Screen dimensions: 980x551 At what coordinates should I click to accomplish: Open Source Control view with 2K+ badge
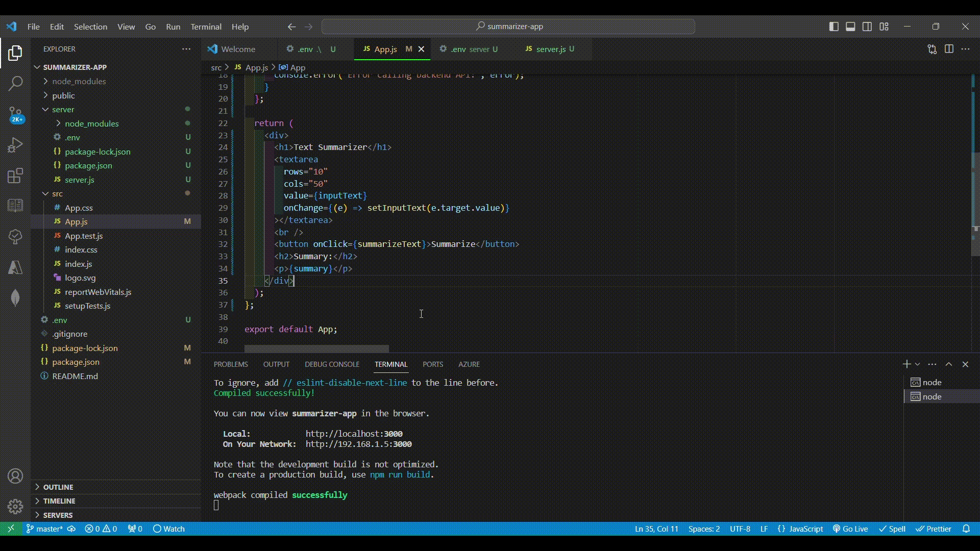[15, 114]
